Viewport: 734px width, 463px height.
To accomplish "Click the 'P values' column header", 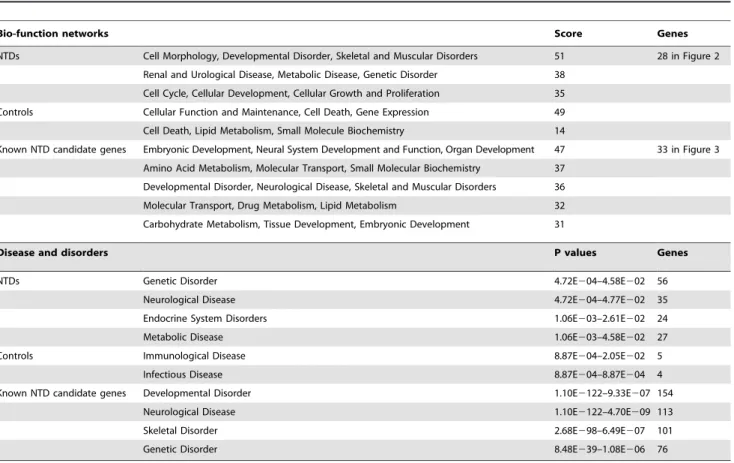I will point(575,253).
